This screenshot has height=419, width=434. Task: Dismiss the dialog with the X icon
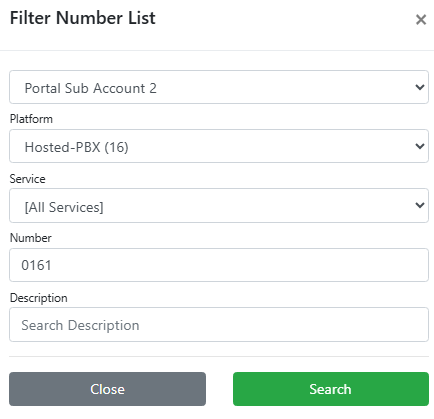[421, 20]
